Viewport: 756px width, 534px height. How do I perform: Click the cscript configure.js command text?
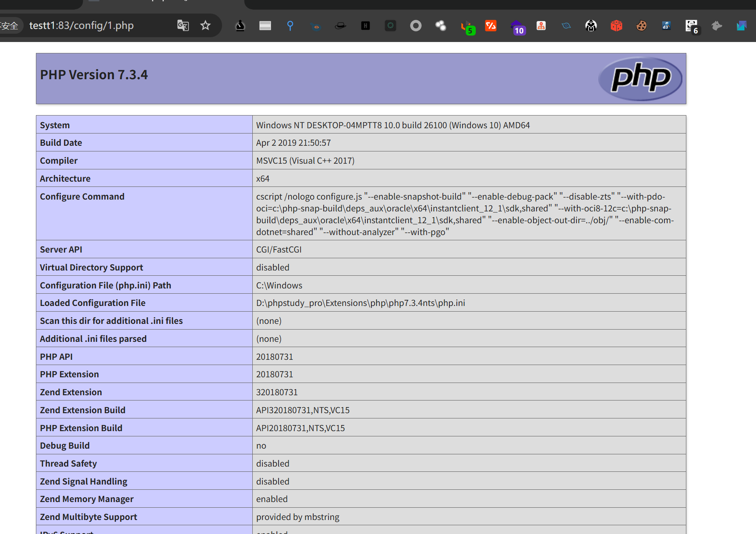[x=465, y=214]
